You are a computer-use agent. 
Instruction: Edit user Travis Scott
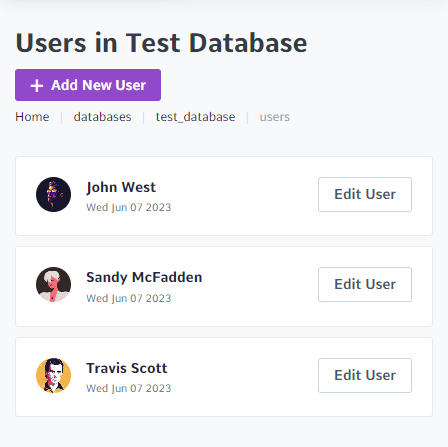365,375
